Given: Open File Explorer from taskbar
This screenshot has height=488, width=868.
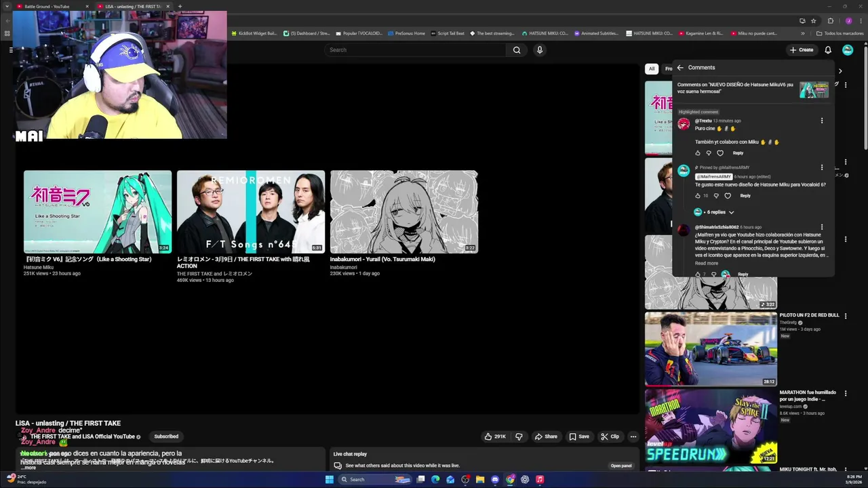Looking at the screenshot, I should point(480,479).
